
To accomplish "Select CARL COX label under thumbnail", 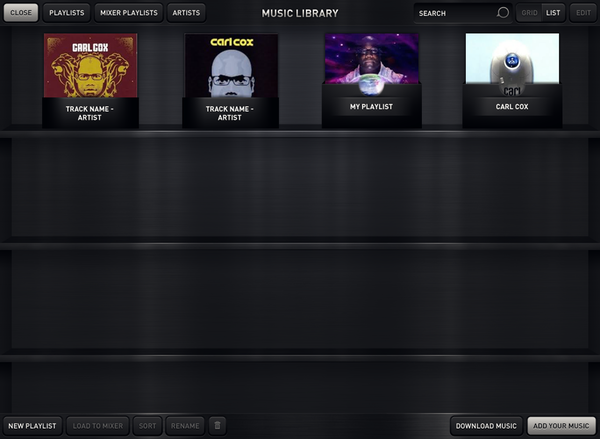I will pyautogui.click(x=512, y=107).
